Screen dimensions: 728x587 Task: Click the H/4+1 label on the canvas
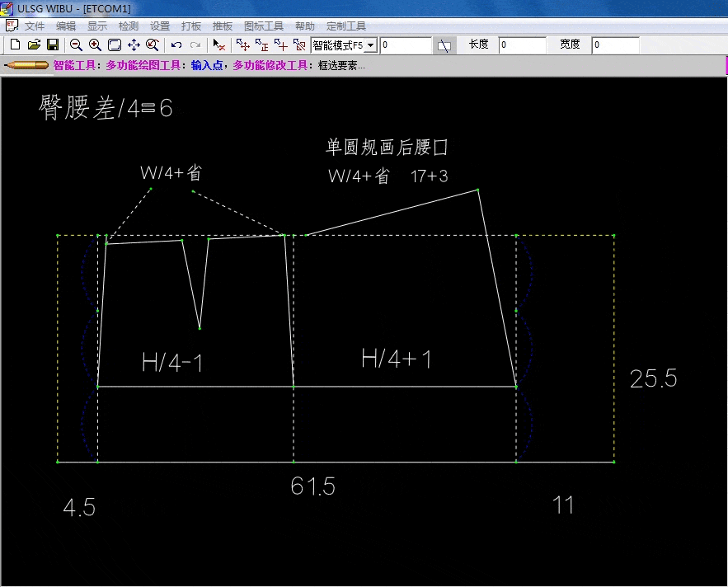click(397, 359)
